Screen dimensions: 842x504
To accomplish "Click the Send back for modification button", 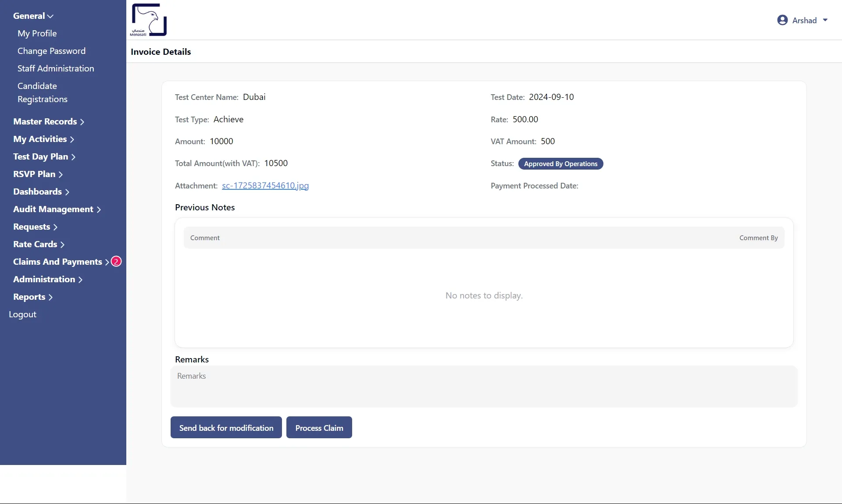I will tap(226, 427).
